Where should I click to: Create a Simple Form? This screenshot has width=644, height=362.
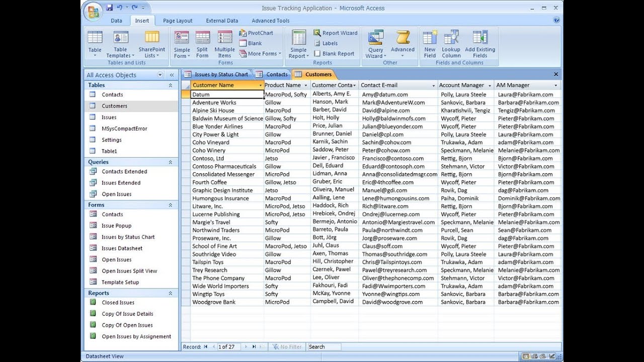pyautogui.click(x=182, y=44)
